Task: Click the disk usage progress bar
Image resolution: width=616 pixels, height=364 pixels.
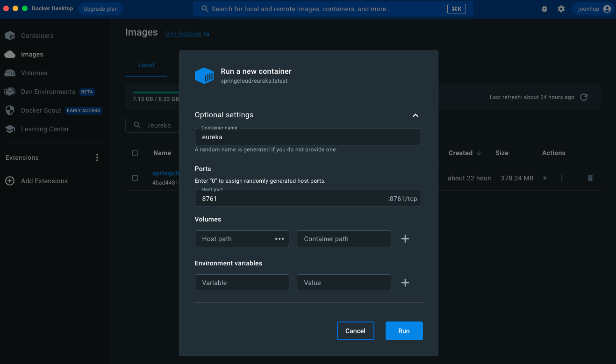Action: [x=156, y=93]
